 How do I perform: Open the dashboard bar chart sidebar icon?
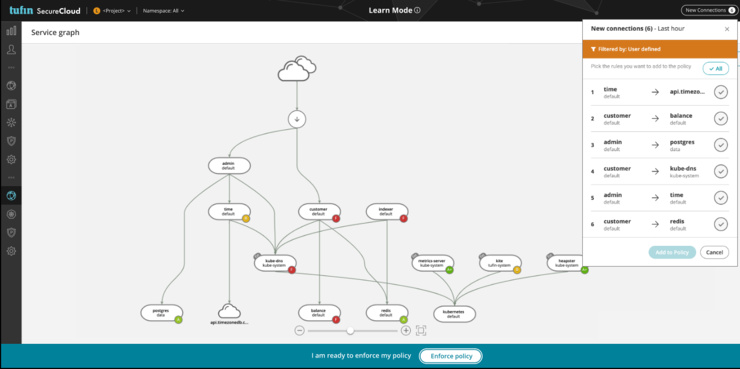click(11, 31)
